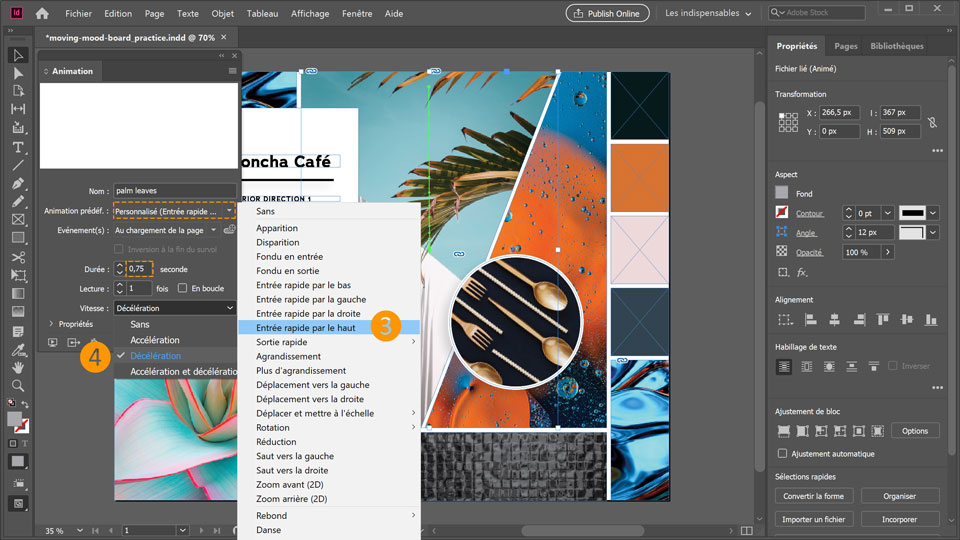The image size is (960, 540).
Task: Select the Type tool in toolbar
Action: click(18, 147)
